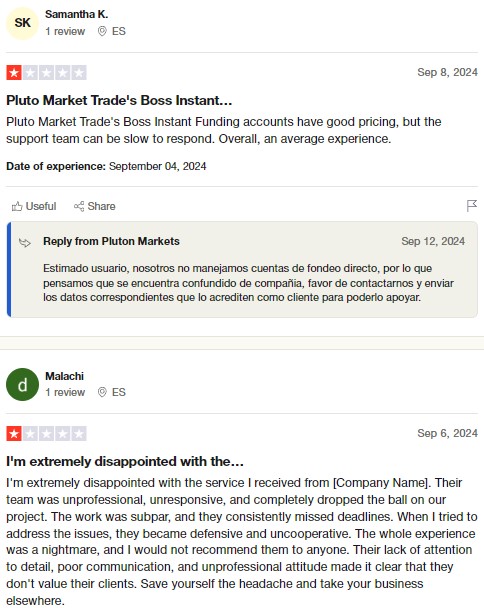Screen dimensions: 484x608
Task: Open the Malachi reviewer name
Action: (64, 376)
